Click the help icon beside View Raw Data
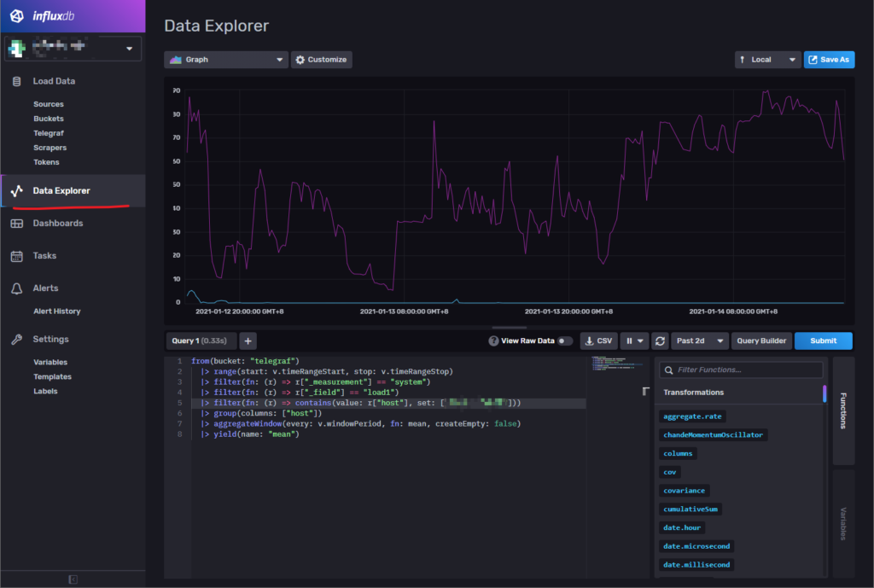The height and width of the screenshot is (588, 874). point(493,340)
